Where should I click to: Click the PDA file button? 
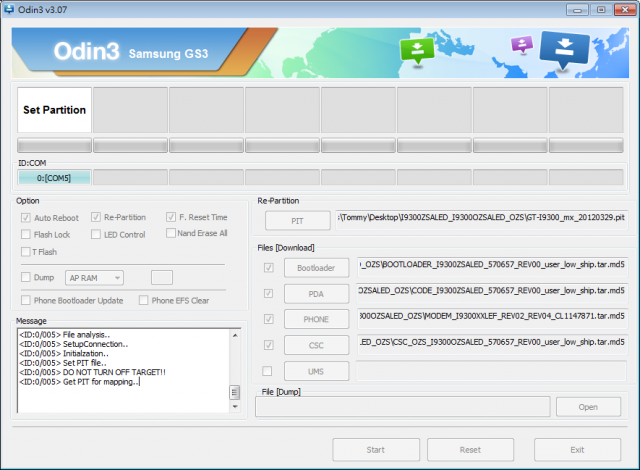pos(316,294)
